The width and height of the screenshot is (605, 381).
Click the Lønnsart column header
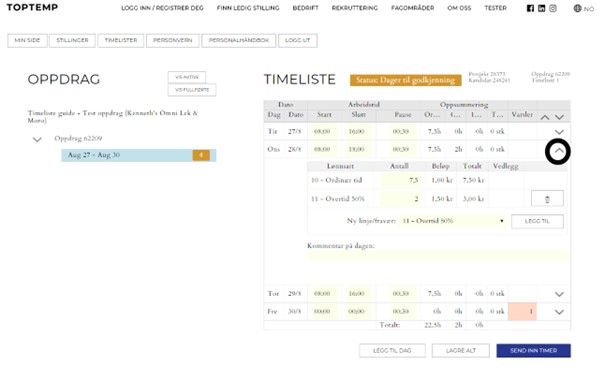[340, 166]
